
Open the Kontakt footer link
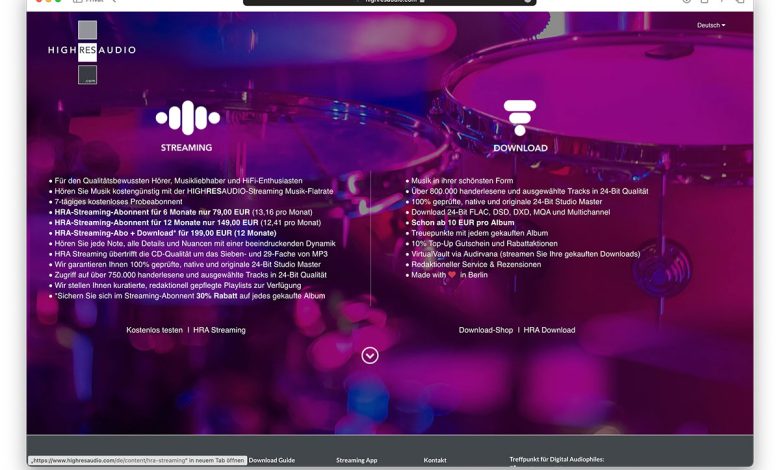[x=435, y=460]
